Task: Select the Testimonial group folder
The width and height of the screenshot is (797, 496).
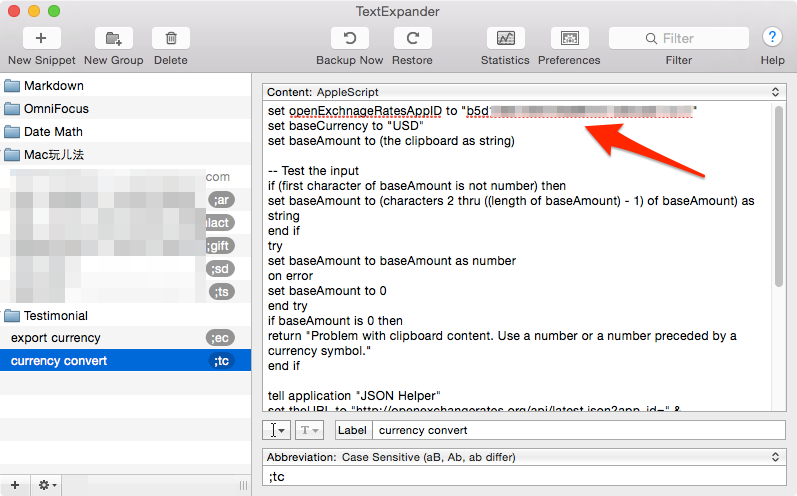Action: point(126,316)
